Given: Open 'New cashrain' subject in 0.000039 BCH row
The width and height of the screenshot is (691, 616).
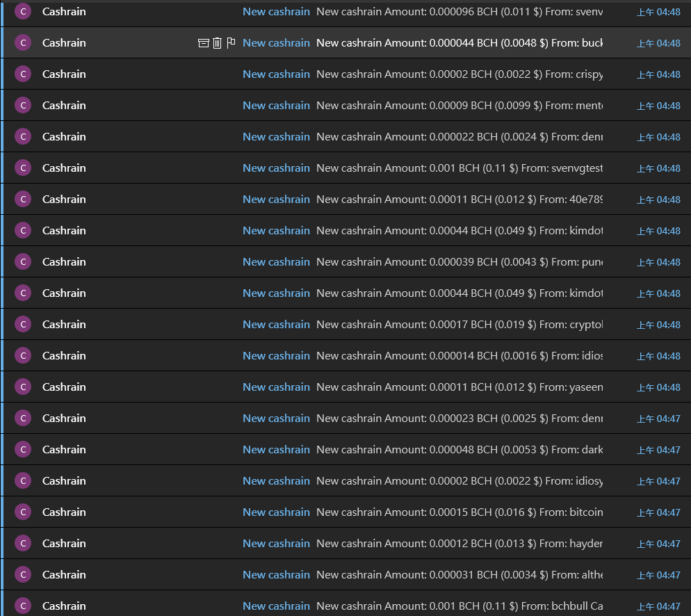Looking at the screenshot, I should pyautogui.click(x=276, y=262).
